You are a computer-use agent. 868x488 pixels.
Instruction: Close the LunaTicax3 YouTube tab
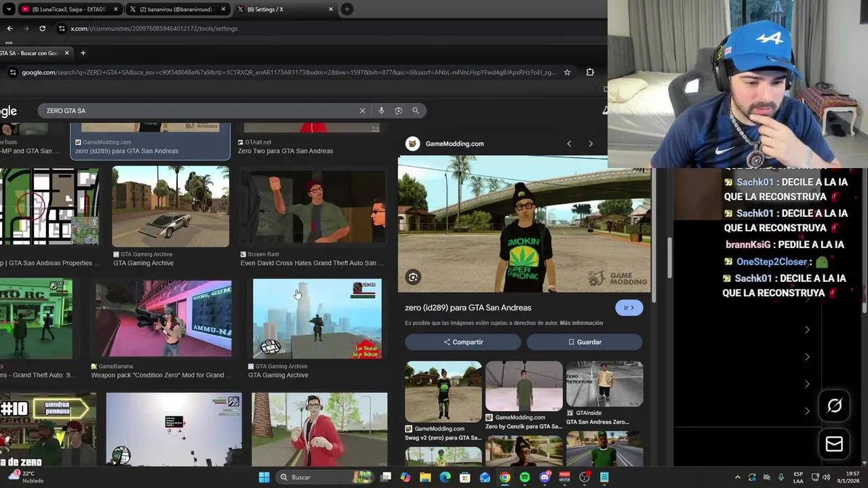coord(116,9)
